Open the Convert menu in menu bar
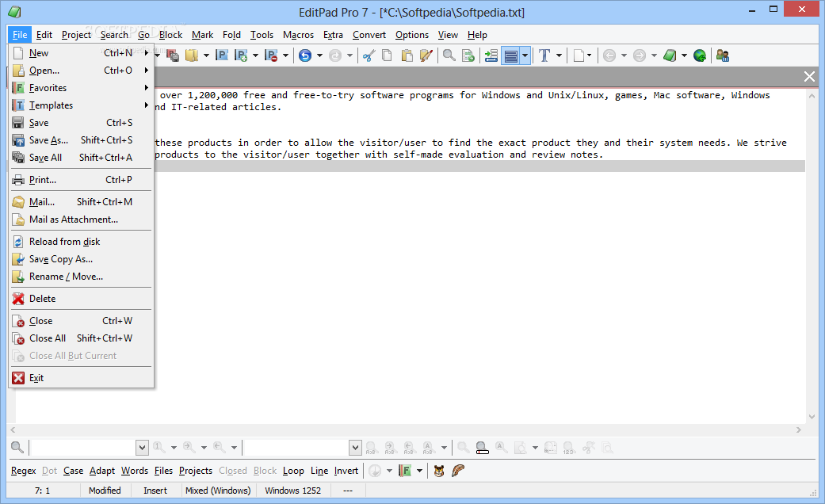 (369, 35)
